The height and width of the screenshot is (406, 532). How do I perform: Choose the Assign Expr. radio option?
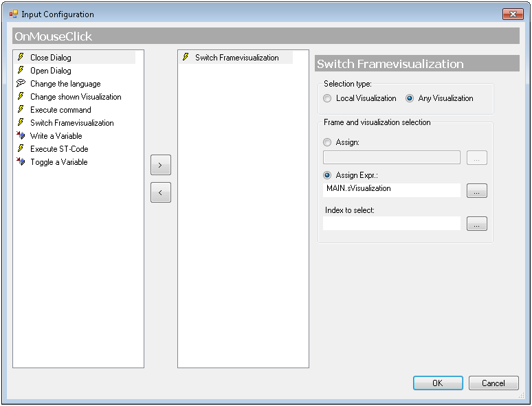pyautogui.click(x=327, y=175)
